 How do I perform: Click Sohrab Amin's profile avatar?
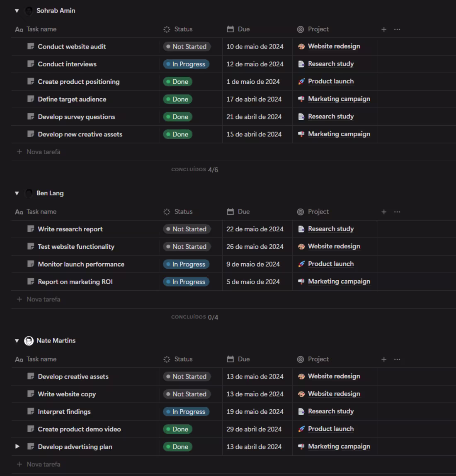[x=29, y=10]
